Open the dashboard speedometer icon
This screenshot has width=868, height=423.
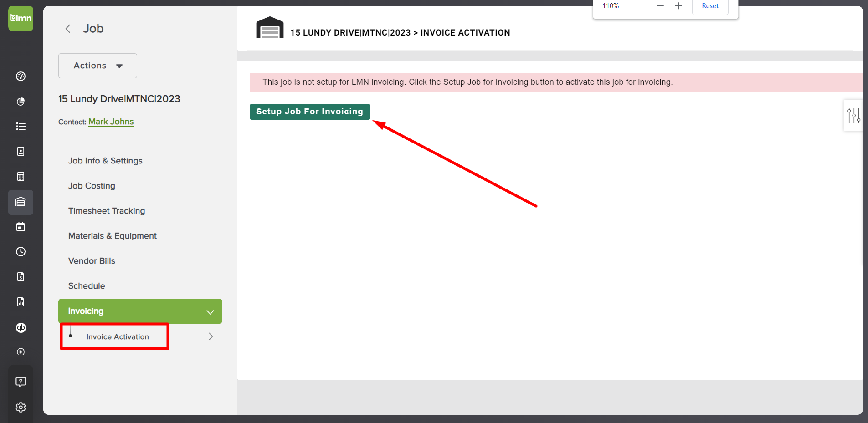tap(21, 76)
